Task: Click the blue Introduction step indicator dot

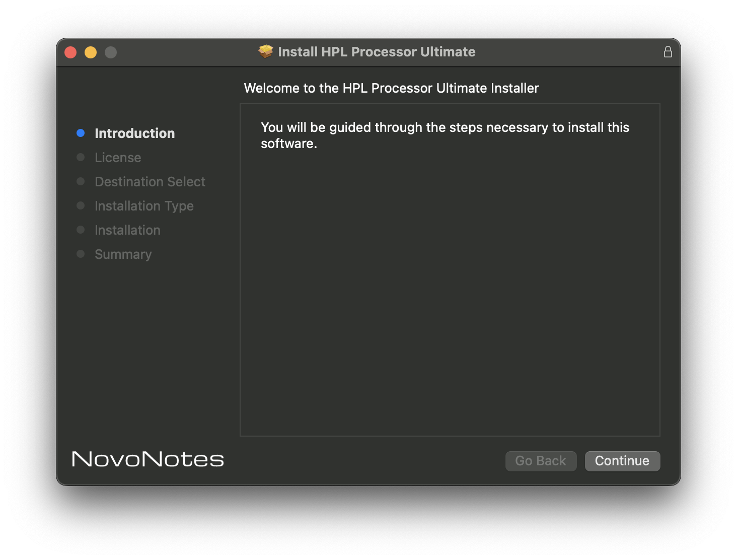Action: (x=81, y=132)
